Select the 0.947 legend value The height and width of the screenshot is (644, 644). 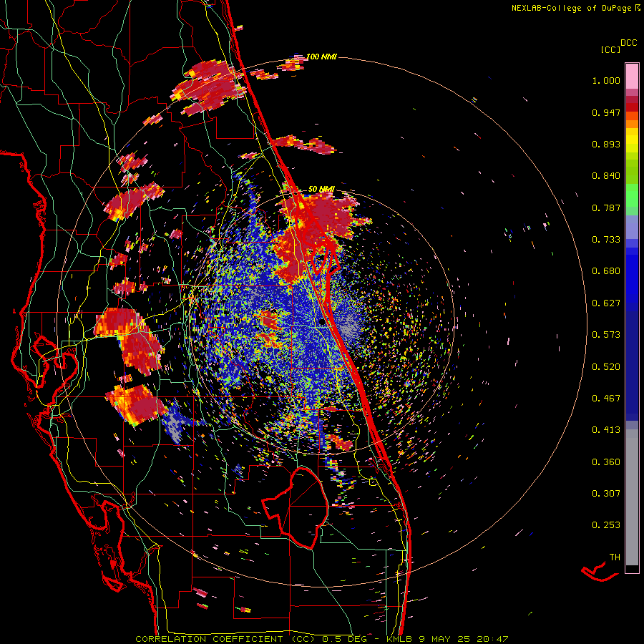point(606,112)
